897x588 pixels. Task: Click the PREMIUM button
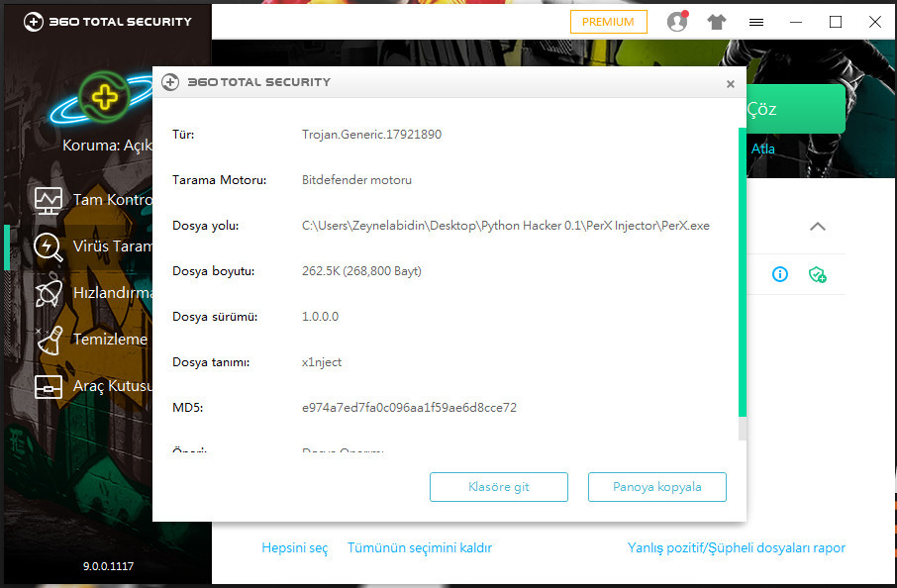(x=608, y=22)
